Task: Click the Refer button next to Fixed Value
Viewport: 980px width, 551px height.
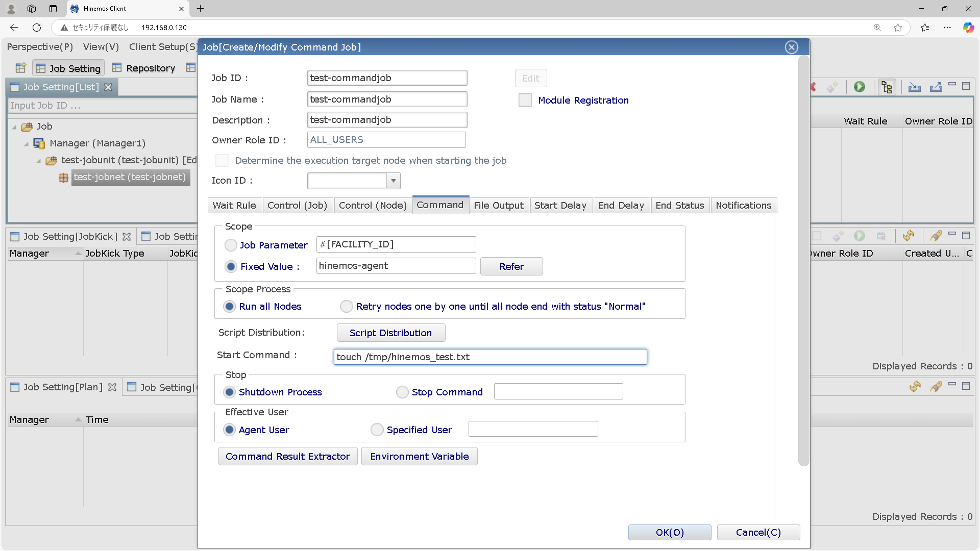Action: point(511,266)
